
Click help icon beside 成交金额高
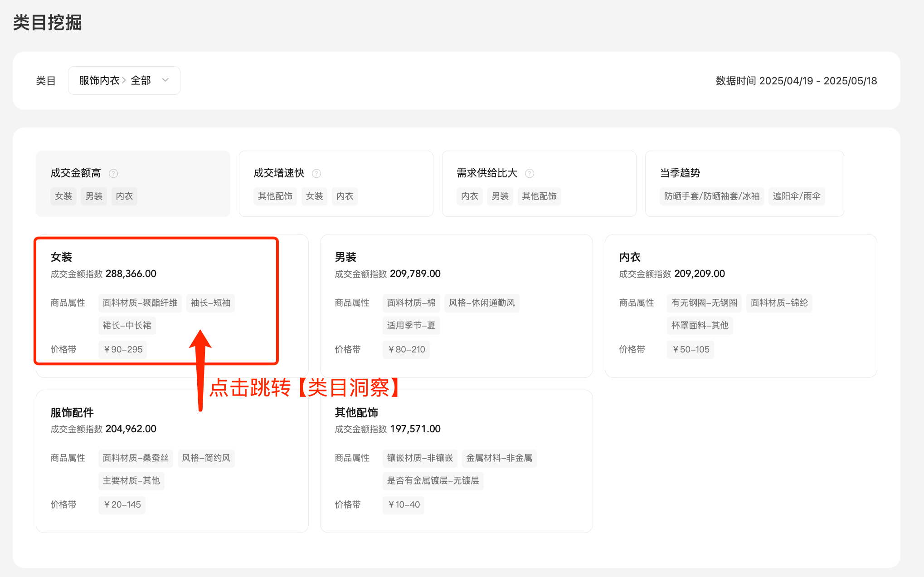[x=114, y=173]
